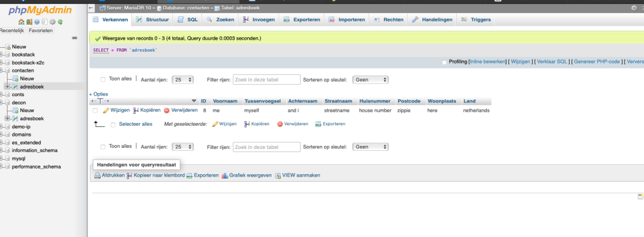Tick the upper Toon alles checkbox
644x237 pixels.
click(103, 79)
